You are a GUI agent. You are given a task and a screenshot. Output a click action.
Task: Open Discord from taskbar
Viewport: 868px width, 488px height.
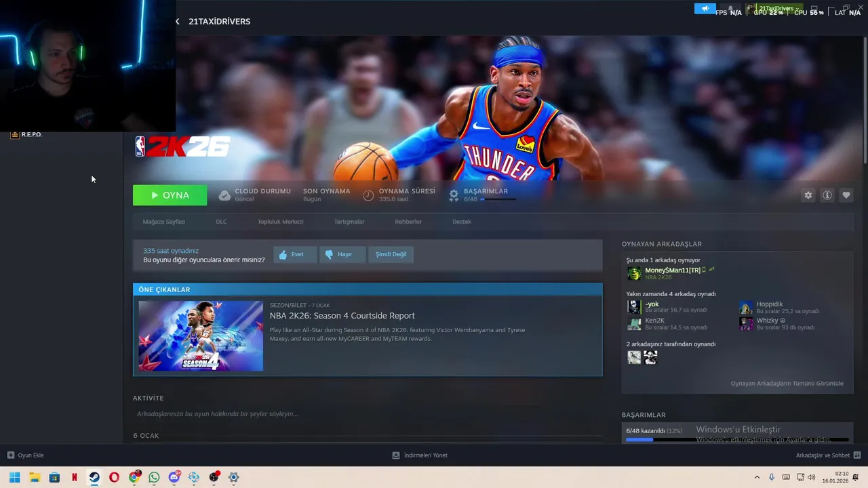174,477
